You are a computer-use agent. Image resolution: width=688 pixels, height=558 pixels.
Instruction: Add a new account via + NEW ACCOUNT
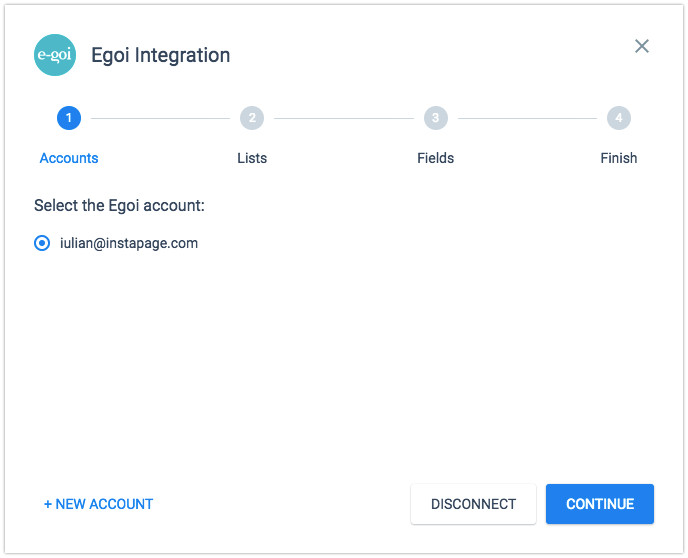(x=98, y=504)
